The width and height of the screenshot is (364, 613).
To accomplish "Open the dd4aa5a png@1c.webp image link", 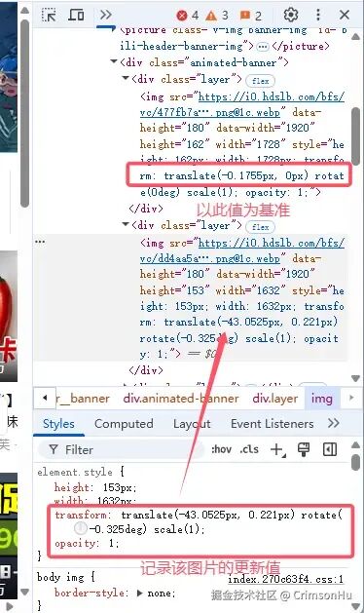I will 242,250.
